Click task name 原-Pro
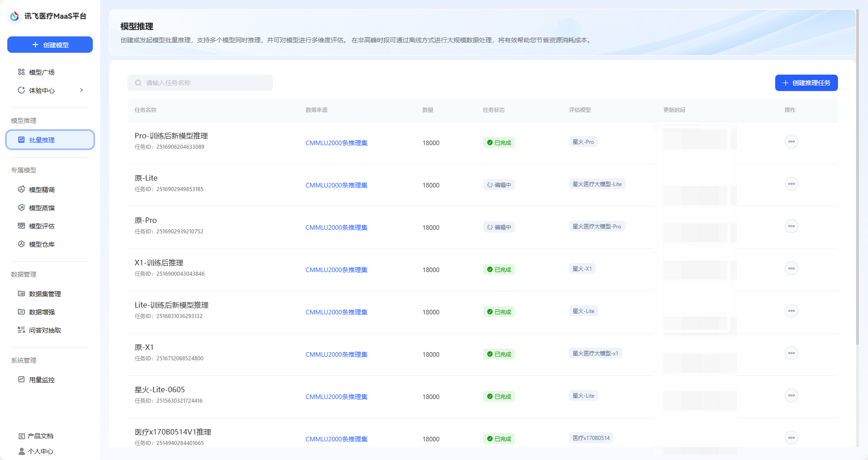 pos(146,220)
